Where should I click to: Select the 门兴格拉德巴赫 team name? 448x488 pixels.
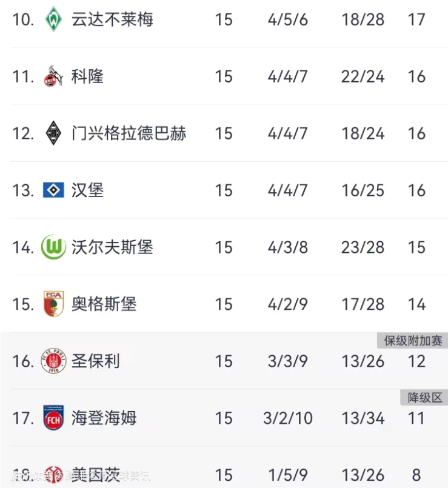[129, 133]
